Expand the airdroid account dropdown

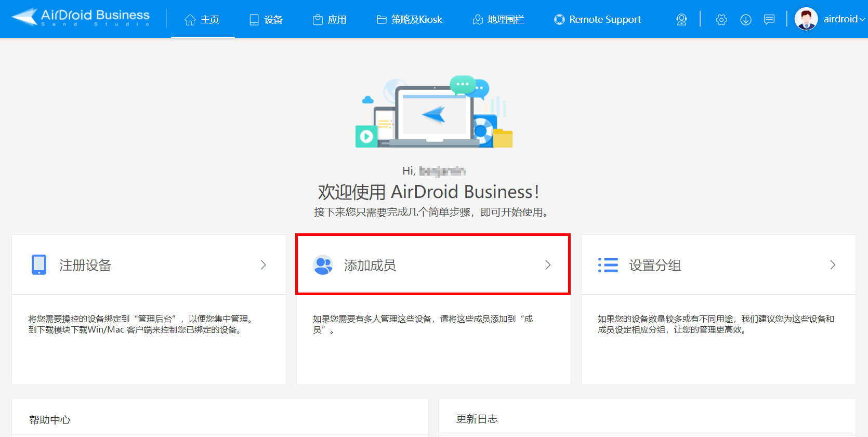pos(844,19)
